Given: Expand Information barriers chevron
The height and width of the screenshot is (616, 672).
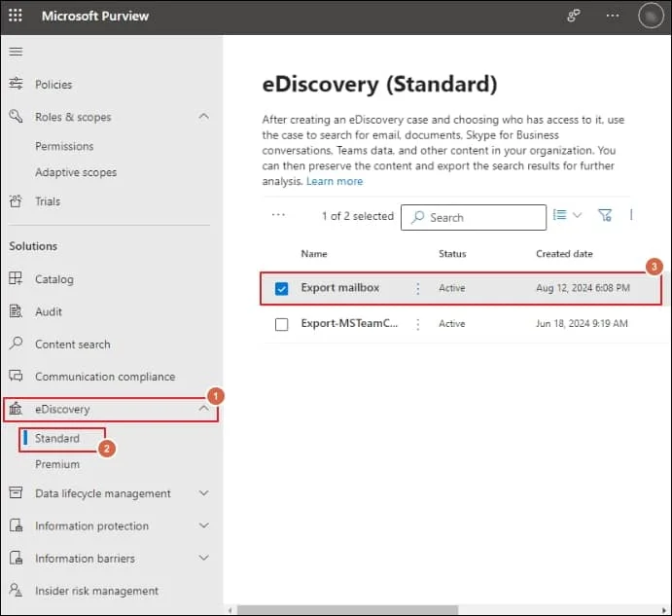Looking at the screenshot, I should tap(204, 558).
